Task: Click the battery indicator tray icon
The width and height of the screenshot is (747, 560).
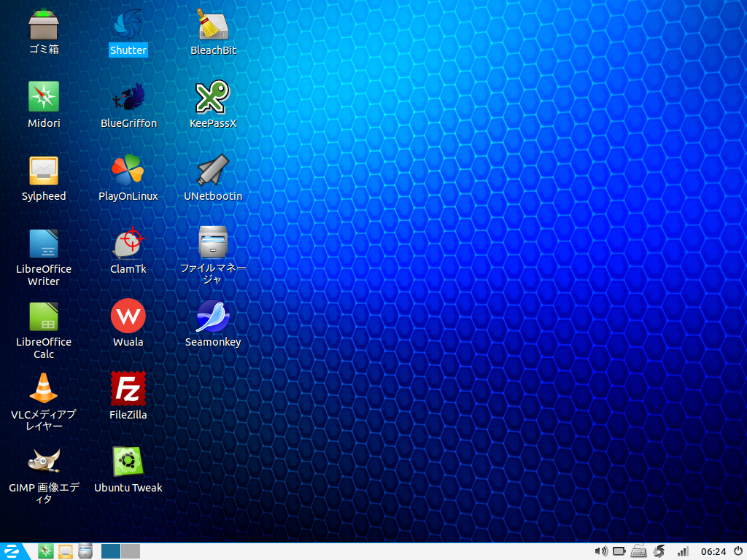Action: [x=619, y=551]
